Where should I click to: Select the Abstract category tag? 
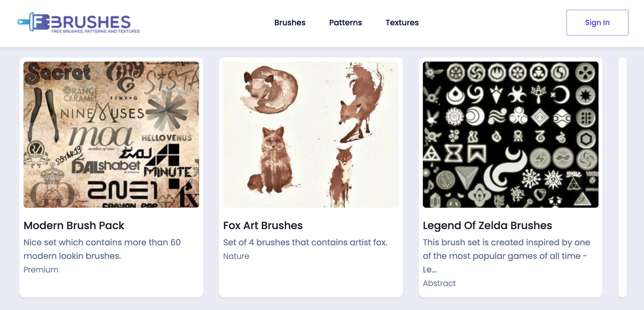pyautogui.click(x=439, y=283)
